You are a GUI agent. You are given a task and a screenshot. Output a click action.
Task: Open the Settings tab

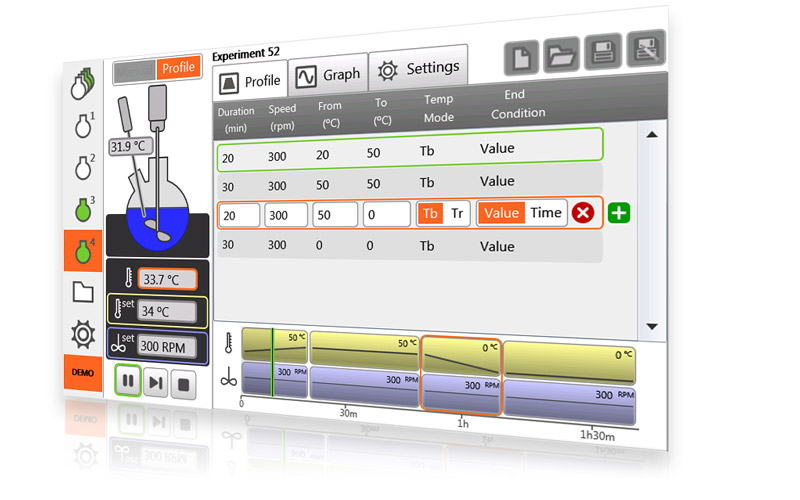click(x=418, y=68)
